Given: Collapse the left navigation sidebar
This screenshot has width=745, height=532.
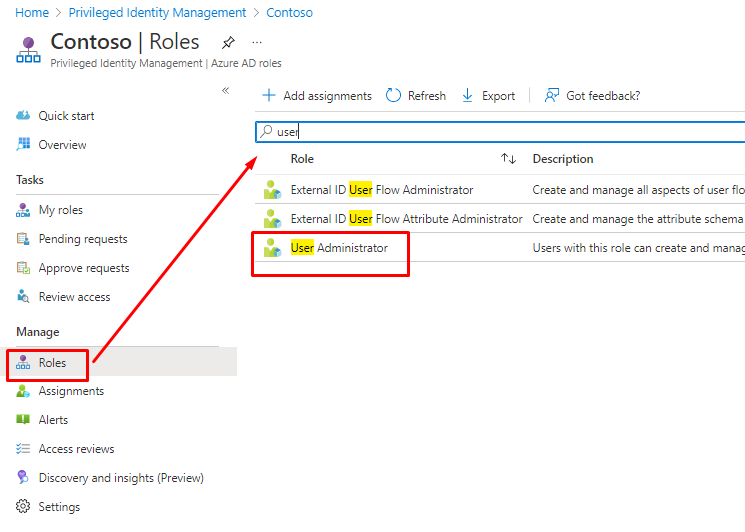Looking at the screenshot, I should point(225,91).
